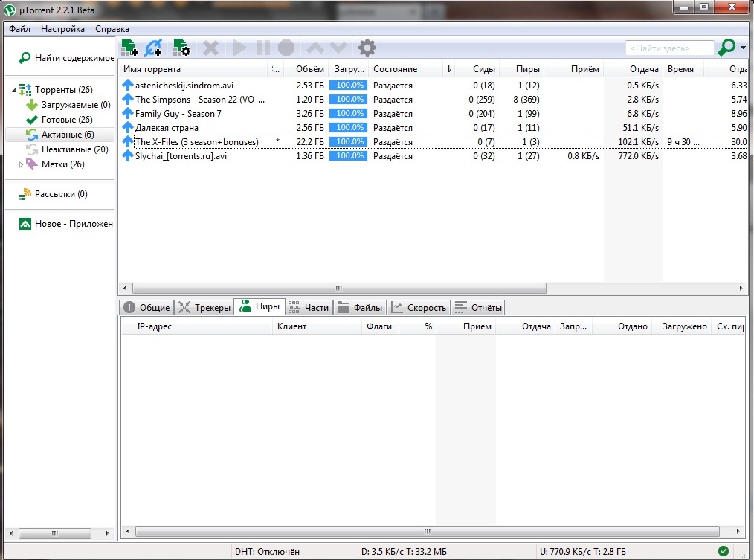This screenshot has height=560, width=754.
Task: Collapse the Торренты (26) tree node
Action: [x=14, y=90]
